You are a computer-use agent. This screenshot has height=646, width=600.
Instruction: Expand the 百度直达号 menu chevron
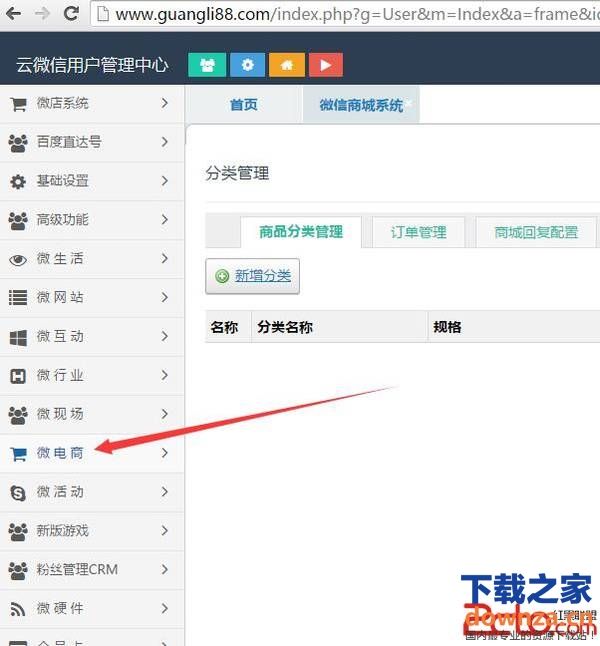pos(165,142)
